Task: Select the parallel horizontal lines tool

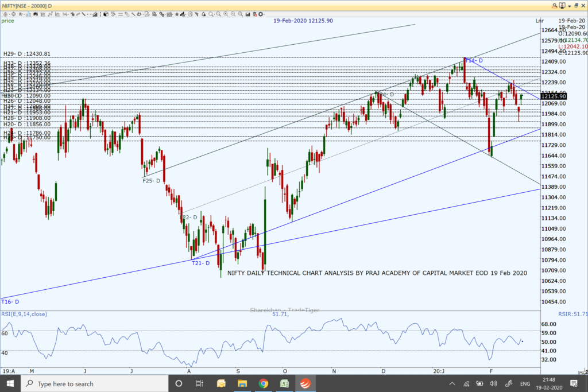Action: (x=121, y=14)
